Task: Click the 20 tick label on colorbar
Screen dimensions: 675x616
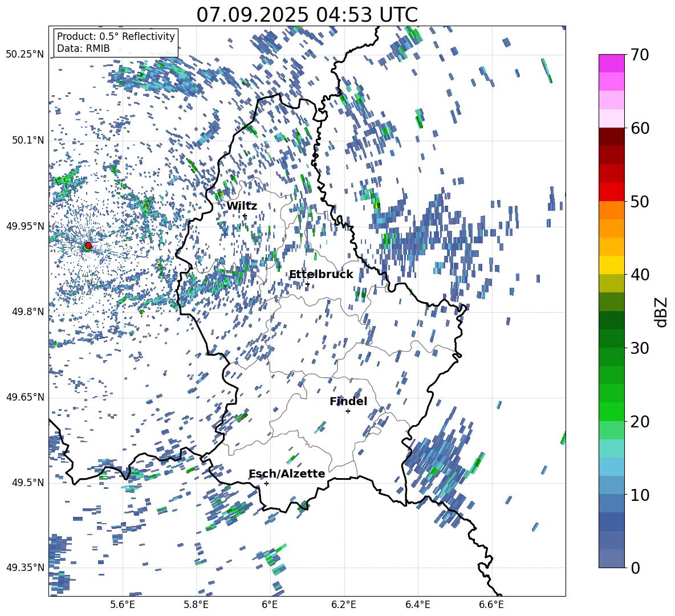Action: pos(640,421)
